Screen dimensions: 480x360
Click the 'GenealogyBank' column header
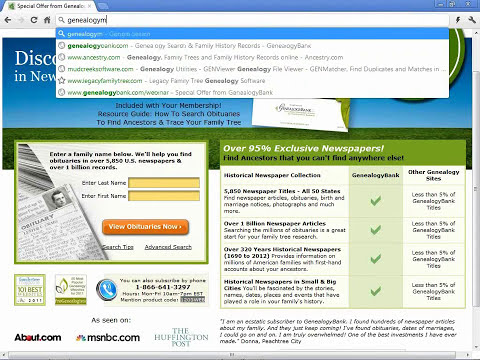click(376, 175)
